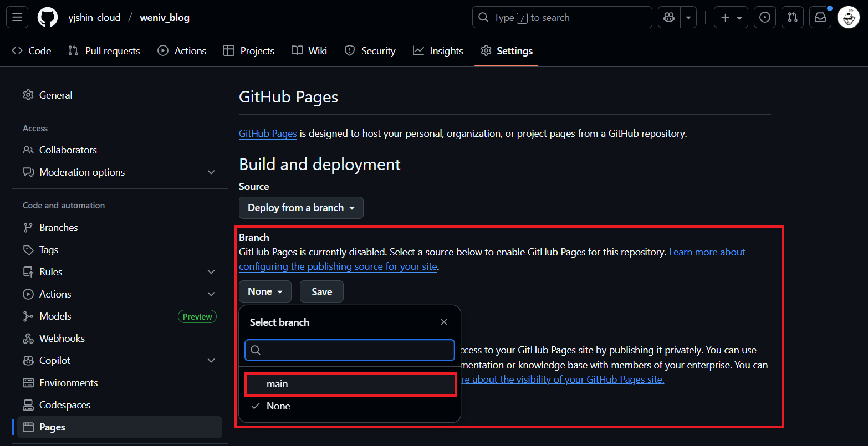Click the General gear icon
Image resolution: width=868 pixels, height=446 pixels.
(x=28, y=95)
